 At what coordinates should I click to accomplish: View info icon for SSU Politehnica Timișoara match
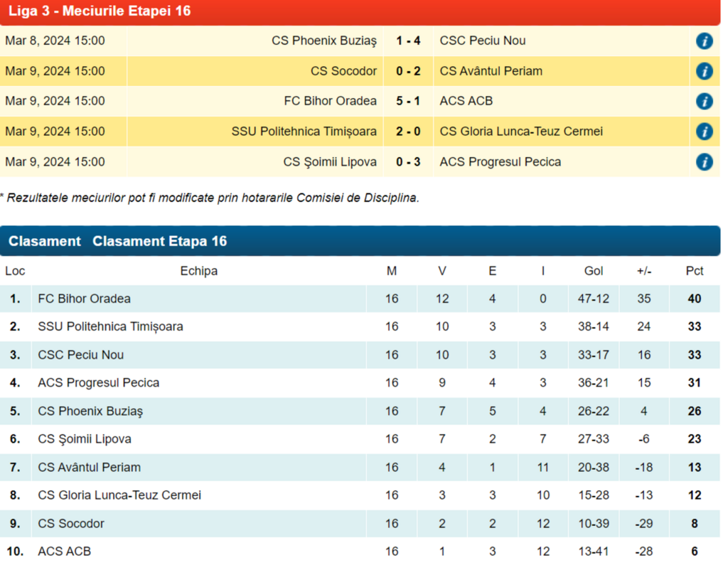[x=704, y=131]
